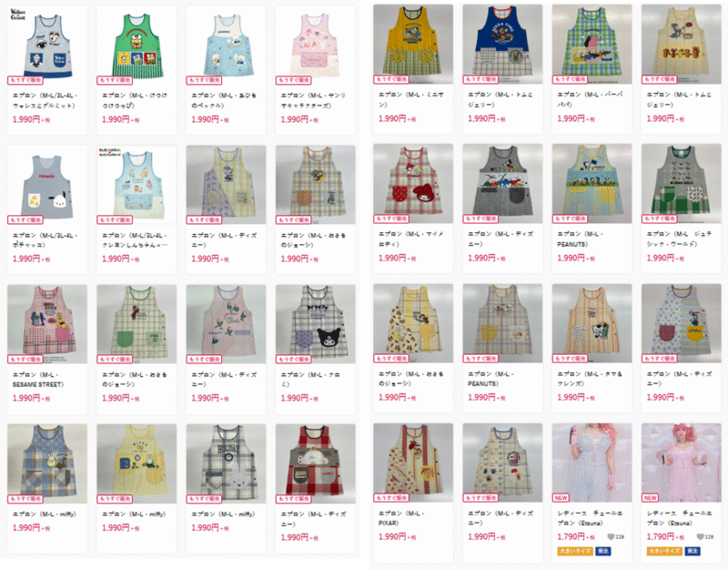
Task: Click the NEW badge on the blue tulle apron
Action: (x=561, y=497)
